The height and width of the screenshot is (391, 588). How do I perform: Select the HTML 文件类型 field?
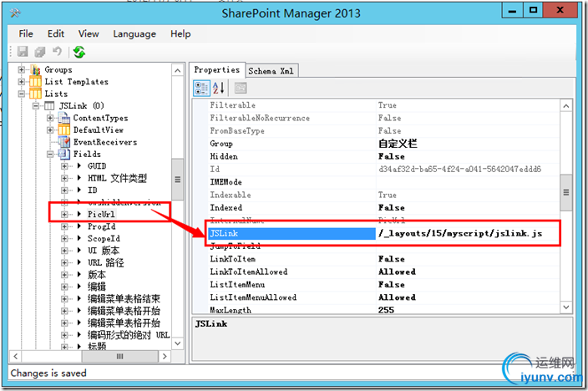[117, 178]
